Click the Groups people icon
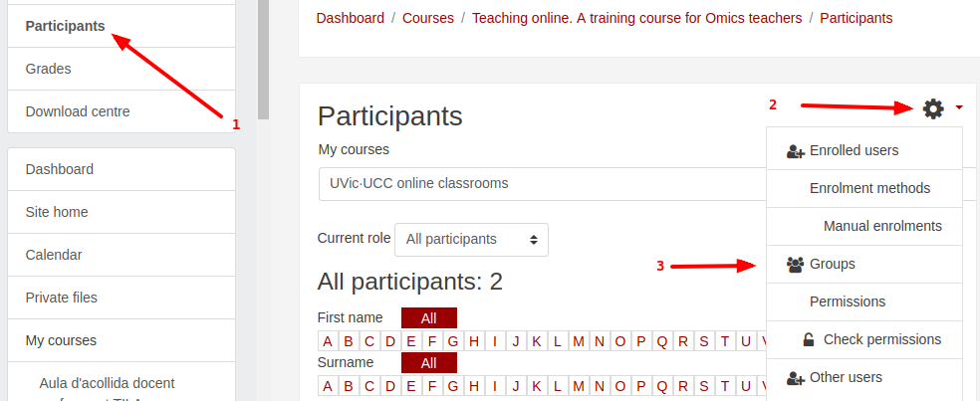 tap(795, 265)
